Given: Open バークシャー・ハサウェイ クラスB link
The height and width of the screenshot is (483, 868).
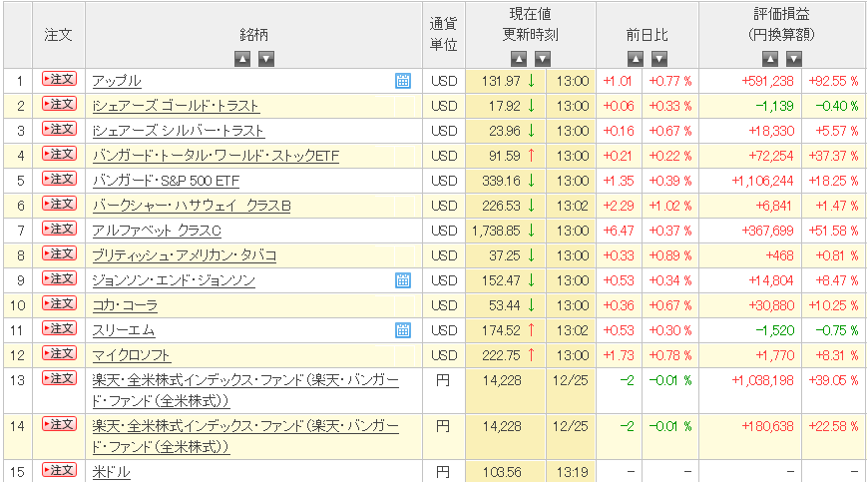Looking at the screenshot, I should pos(192,206).
